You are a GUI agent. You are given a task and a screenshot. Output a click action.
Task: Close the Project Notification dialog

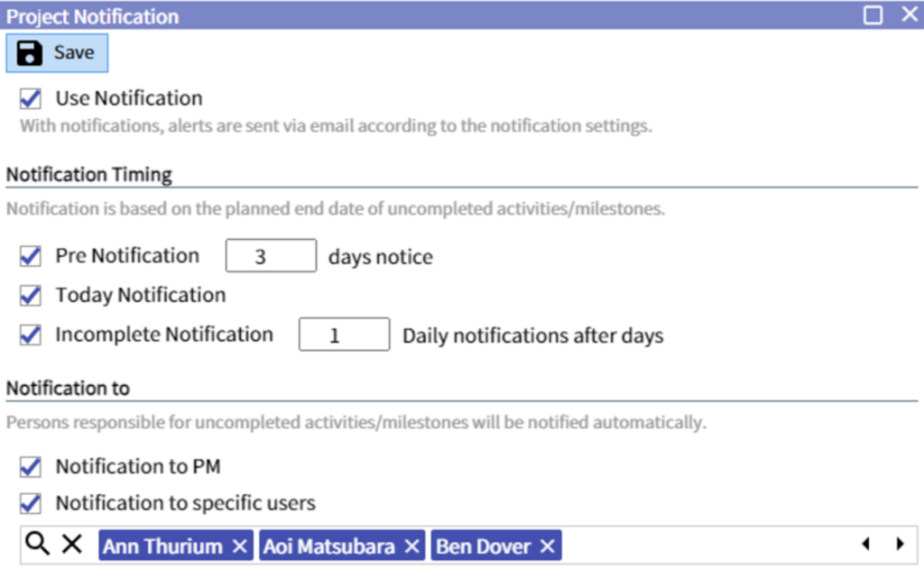pos(910,14)
